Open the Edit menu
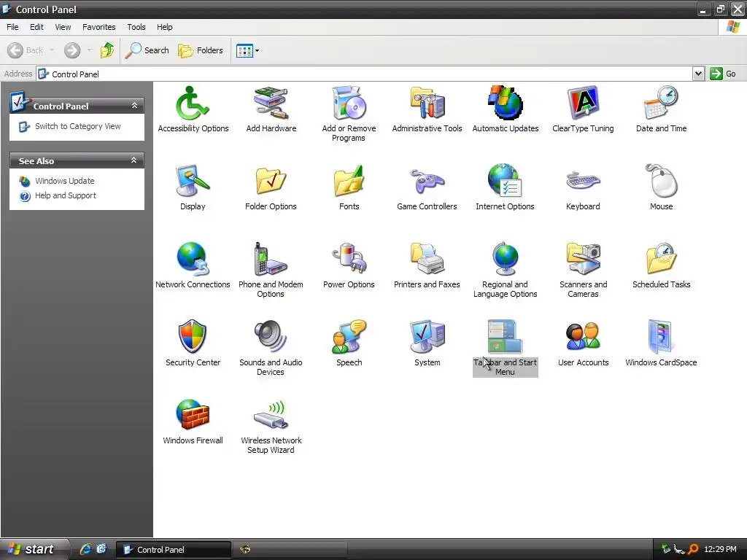The width and height of the screenshot is (747, 560). point(36,27)
